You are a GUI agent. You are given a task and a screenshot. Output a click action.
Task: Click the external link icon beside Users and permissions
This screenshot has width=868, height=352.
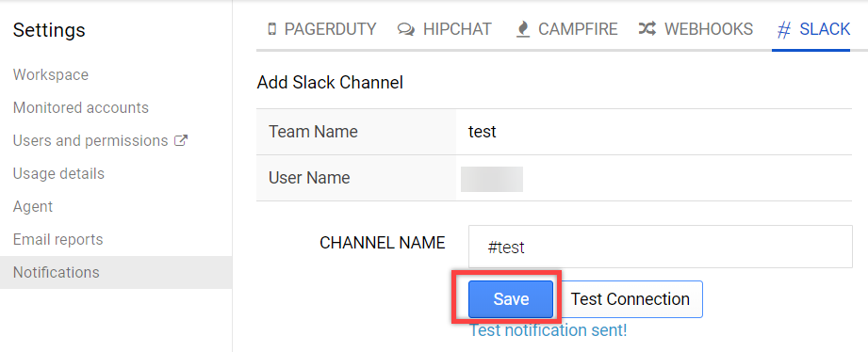[181, 140]
